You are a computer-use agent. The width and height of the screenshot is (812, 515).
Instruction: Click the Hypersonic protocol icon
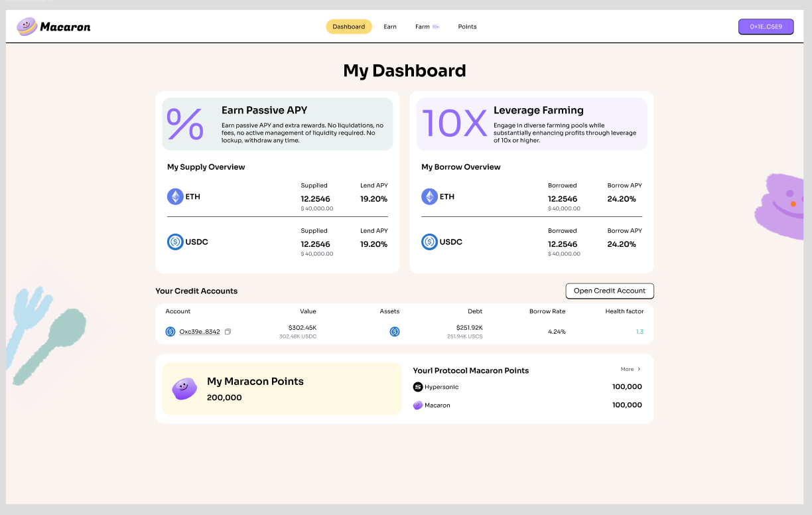pos(418,387)
